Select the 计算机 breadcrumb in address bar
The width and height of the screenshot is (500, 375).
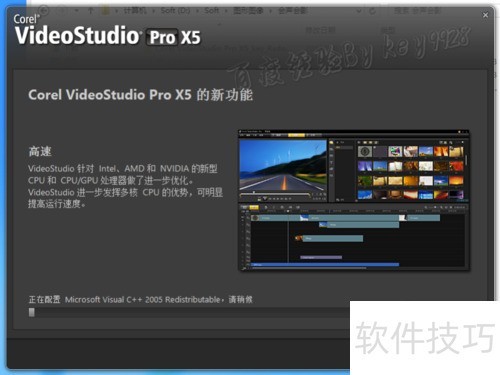coord(135,11)
